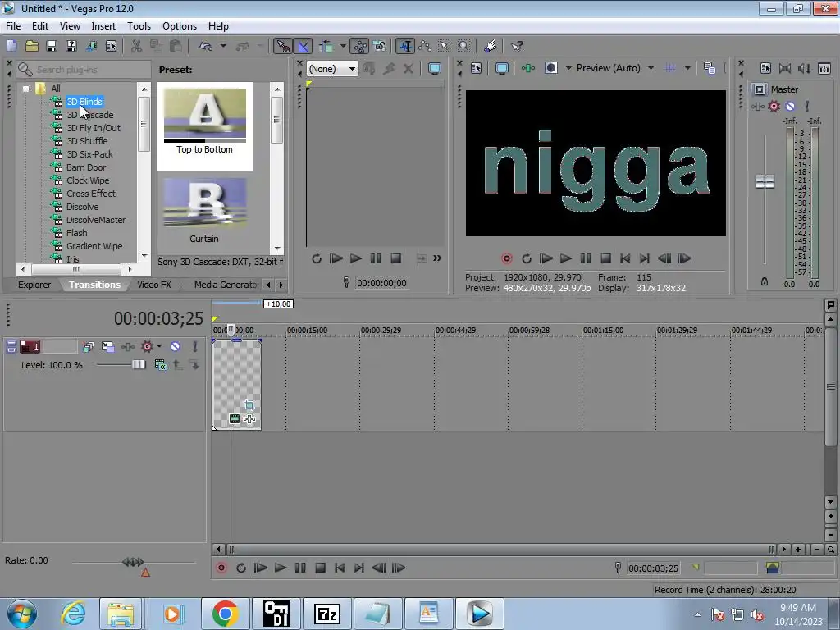Image resolution: width=840 pixels, height=630 pixels.
Task: Select the Barn Door transition
Action: point(85,167)
